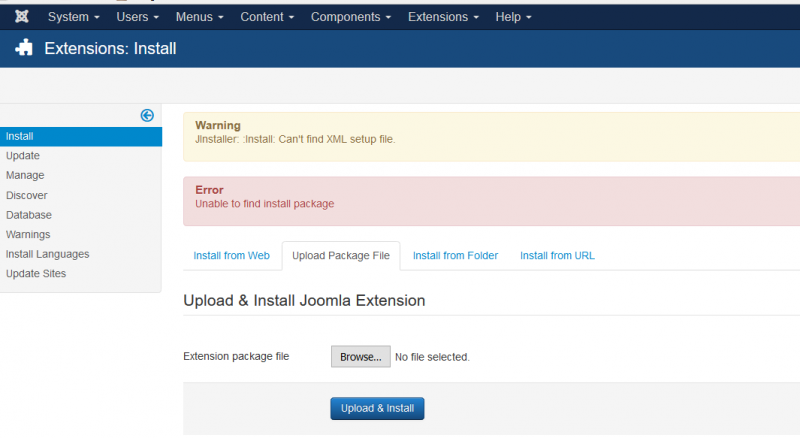Select the Upload Package File tab
The image size is (800, 438).
click(x=341, y=256)
